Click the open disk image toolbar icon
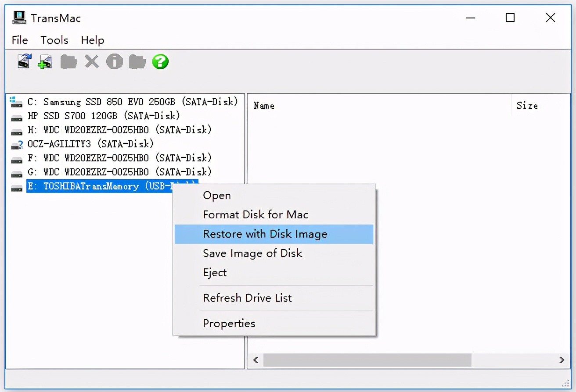 click(25, 61)
